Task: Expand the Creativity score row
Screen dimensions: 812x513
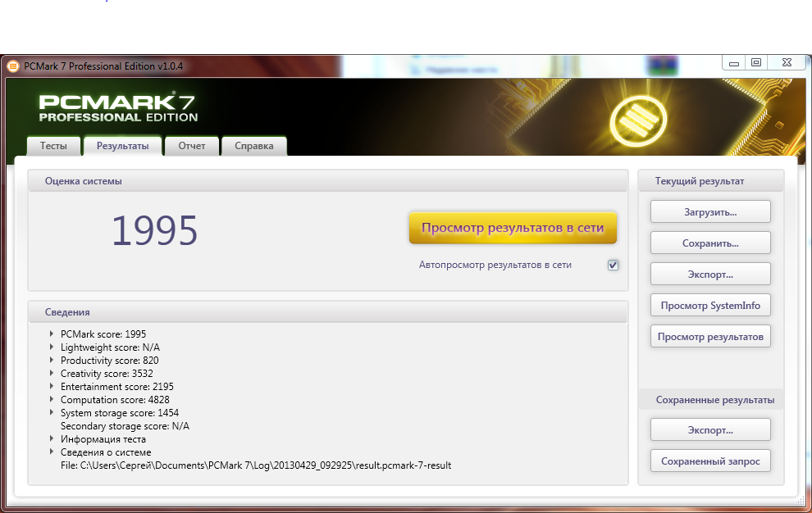Action: pyautogui.click(x=52, y=373)
